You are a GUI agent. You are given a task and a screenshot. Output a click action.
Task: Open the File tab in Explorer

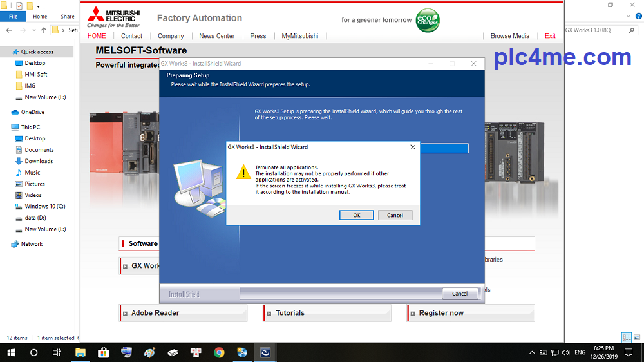tap(13, 17)
